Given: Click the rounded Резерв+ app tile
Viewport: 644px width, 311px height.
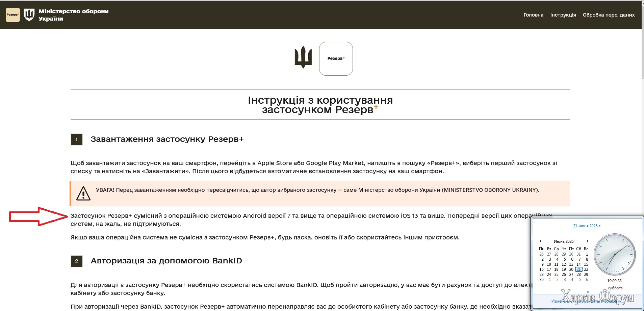Looking at the screenshot, I should coord(336,59).
